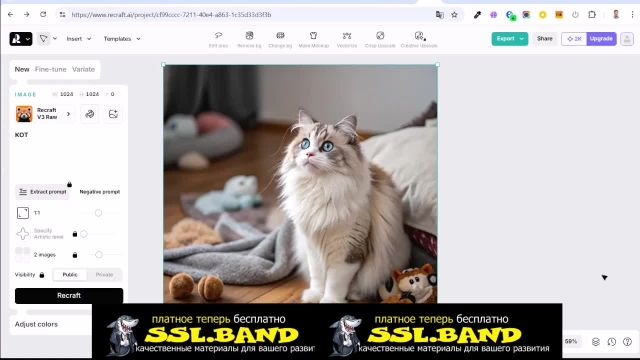Expand the Templates dropdown
The width and height of the screenshot is (640, 360).
[x=122, y=39]
